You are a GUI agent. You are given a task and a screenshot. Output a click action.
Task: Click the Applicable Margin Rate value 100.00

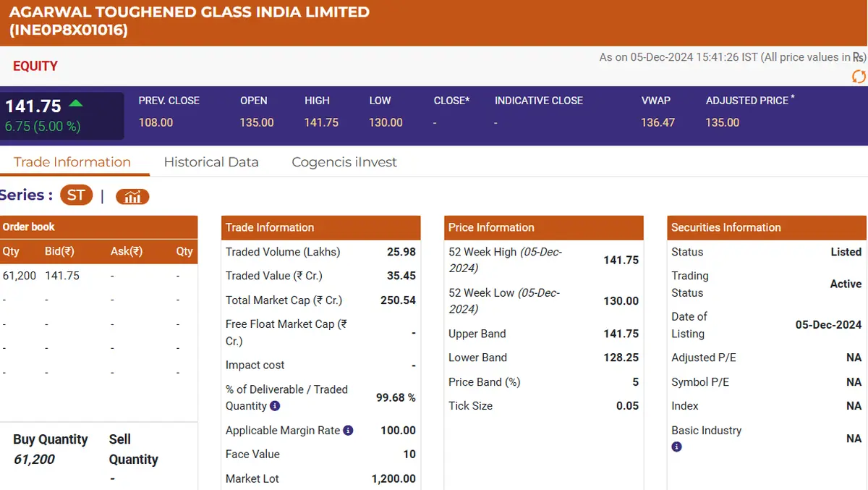click(x=399, y=430)
